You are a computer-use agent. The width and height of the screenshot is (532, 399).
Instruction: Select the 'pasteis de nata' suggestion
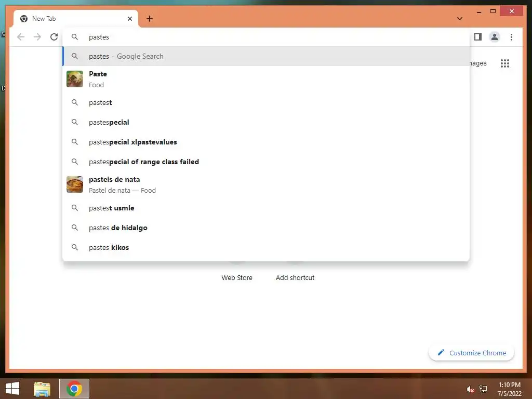point(267,184)
